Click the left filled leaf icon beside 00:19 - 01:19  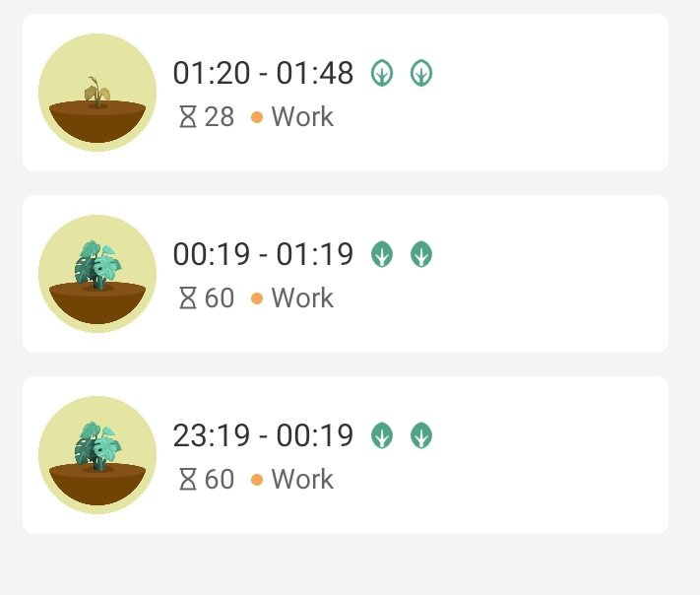pyautogui.click(x=382, y=254)
